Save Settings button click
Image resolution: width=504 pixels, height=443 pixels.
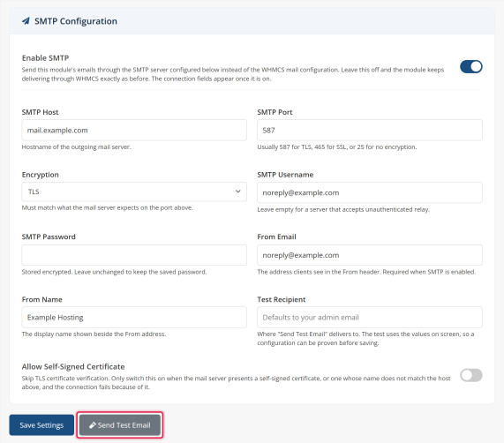point(41,425)
